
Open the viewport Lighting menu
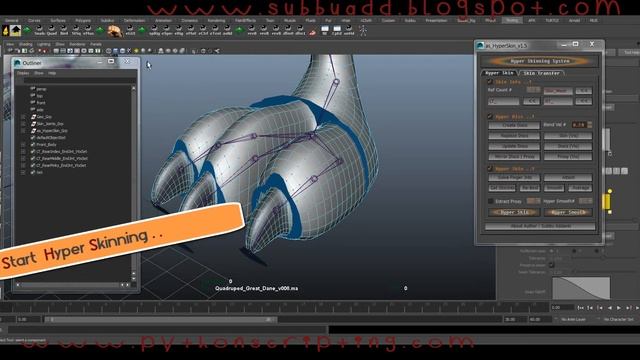[x=44, y=44]
